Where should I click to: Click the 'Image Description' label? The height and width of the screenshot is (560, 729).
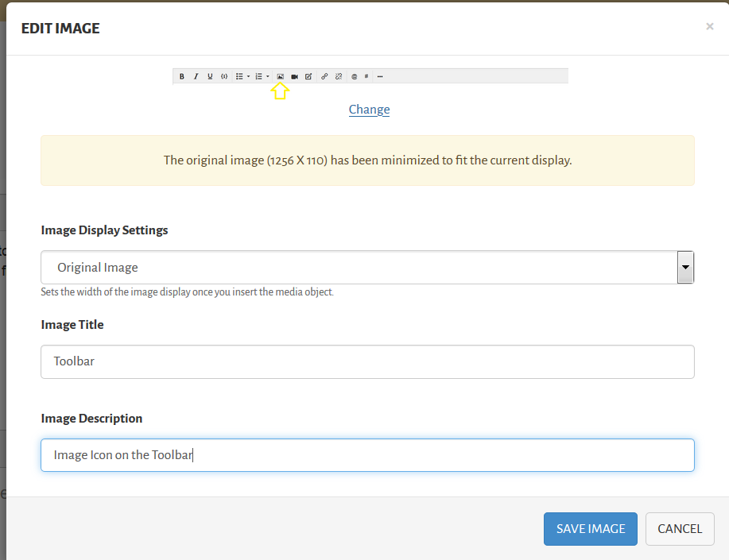[91, 419]
